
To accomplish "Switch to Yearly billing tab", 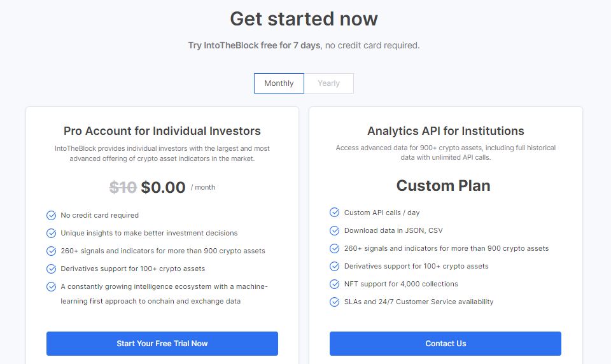I will pyautogui.click(x=329, y=83).
